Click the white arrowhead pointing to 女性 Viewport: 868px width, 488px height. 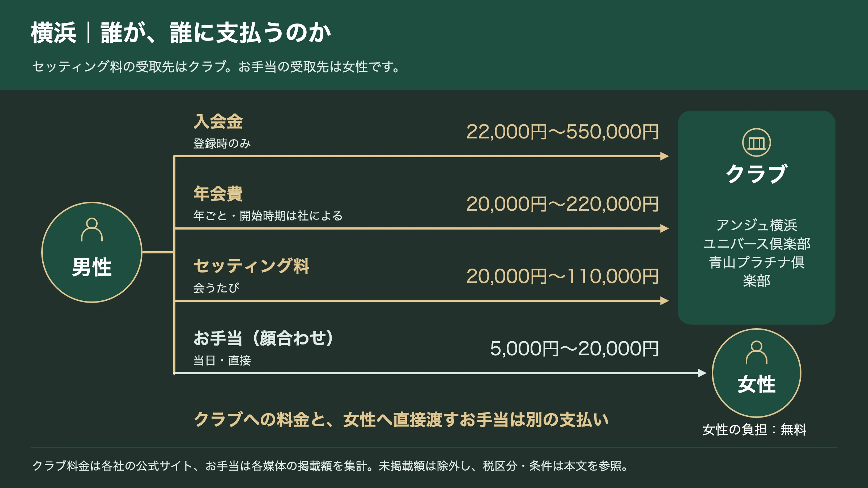coord(702,373)
